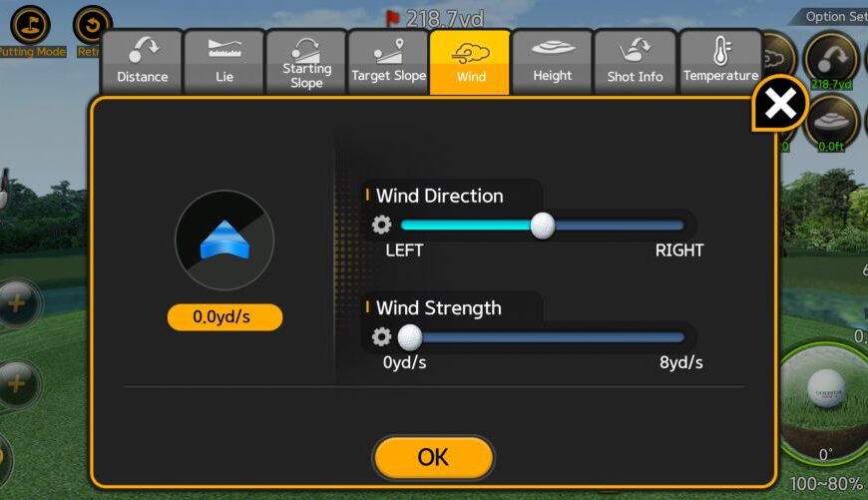Click the height icon showing 0.0ft
The width and height of the screenshot is (868, 500).
click(x=831, y=124)
